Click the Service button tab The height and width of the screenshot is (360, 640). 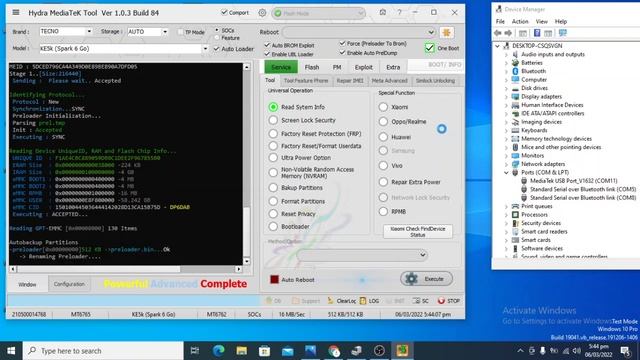(281, 67)
